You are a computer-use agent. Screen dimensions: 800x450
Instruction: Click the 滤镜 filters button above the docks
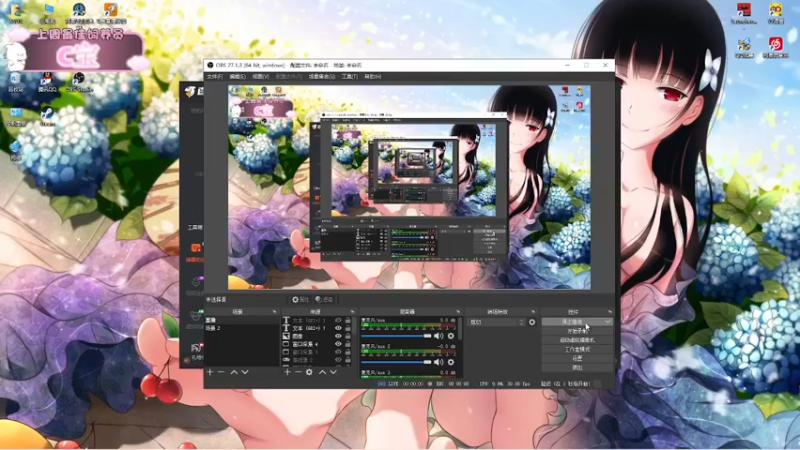pyautogui.click(x=324, y=299)
